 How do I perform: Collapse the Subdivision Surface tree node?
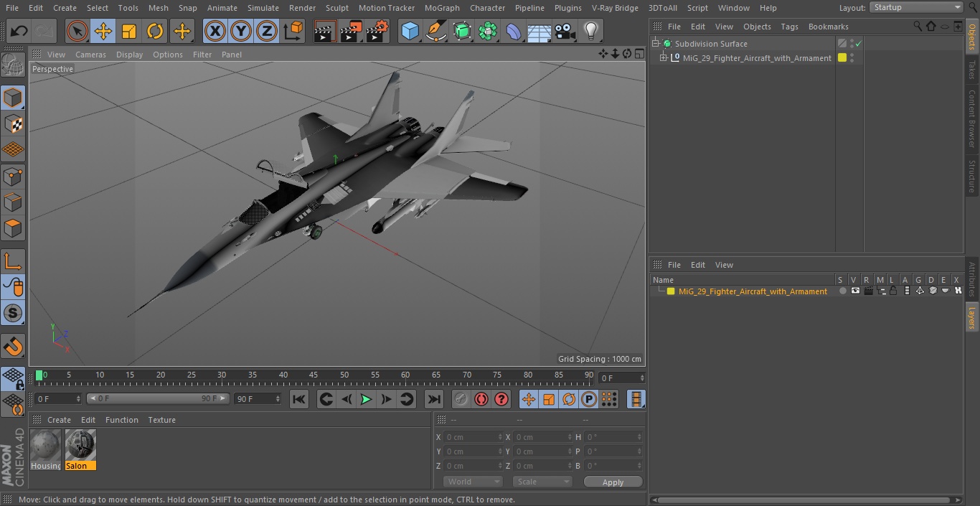[655, 44]
